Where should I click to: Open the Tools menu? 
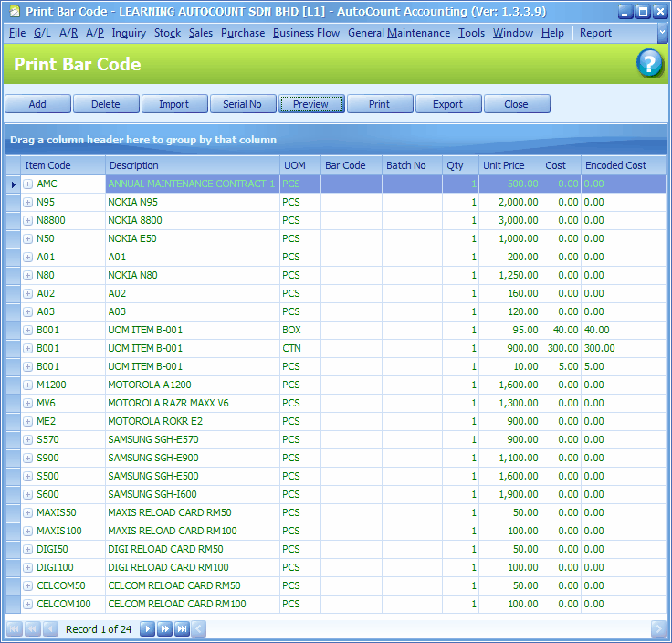[x=471, y=33]
